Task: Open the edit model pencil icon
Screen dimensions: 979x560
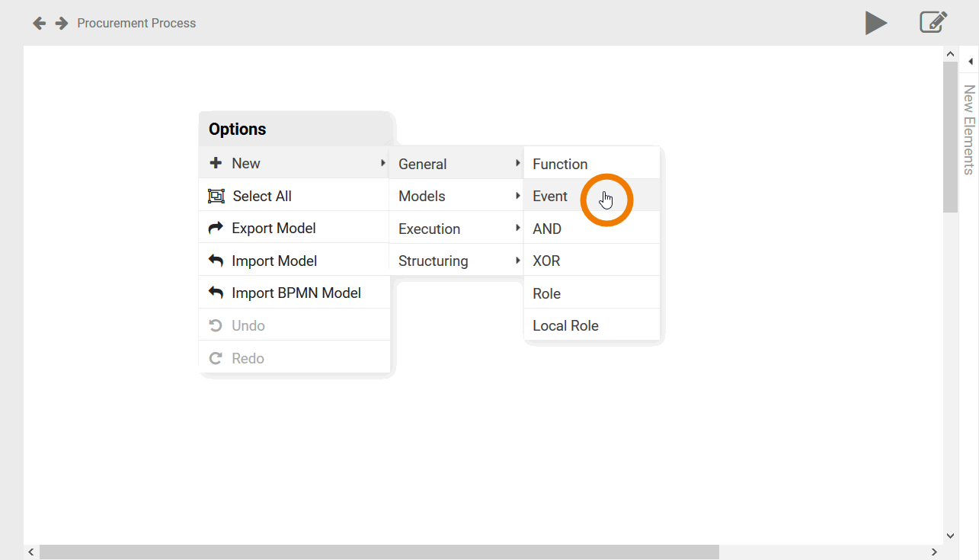Action: (x=933, y=22)
